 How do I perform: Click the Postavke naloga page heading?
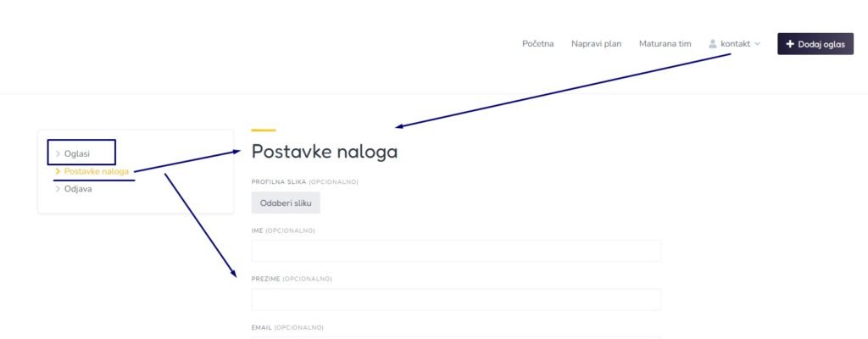click(325, 153)
